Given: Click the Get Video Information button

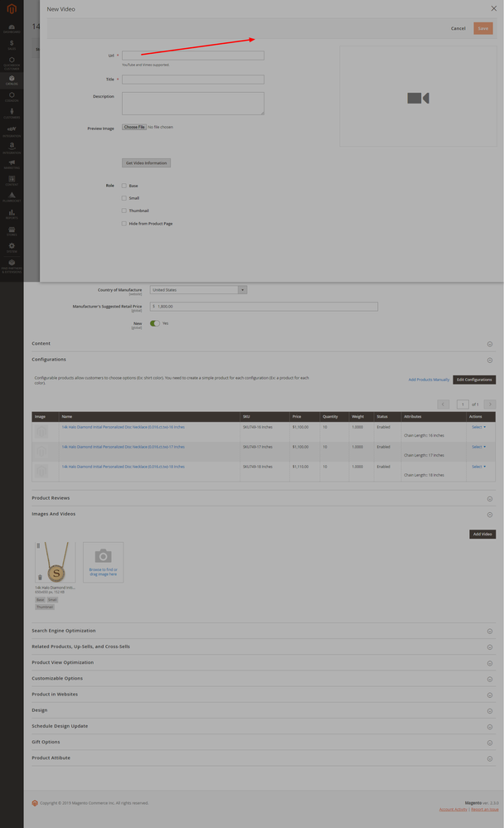Looking at the screenshot, I should pyautogui.click(x=147, y=163).
